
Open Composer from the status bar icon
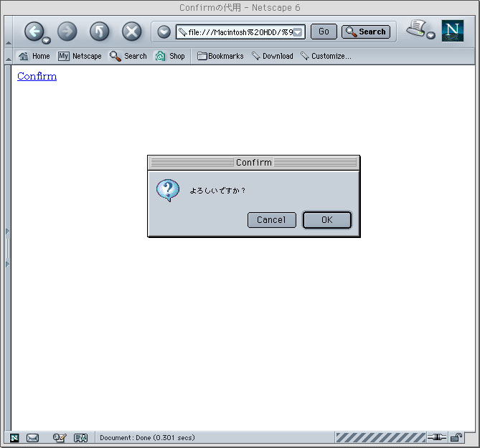pos(60,438)
